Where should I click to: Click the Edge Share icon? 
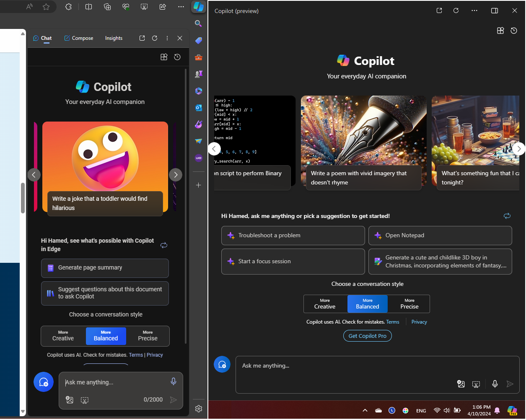tap(163, 7)
